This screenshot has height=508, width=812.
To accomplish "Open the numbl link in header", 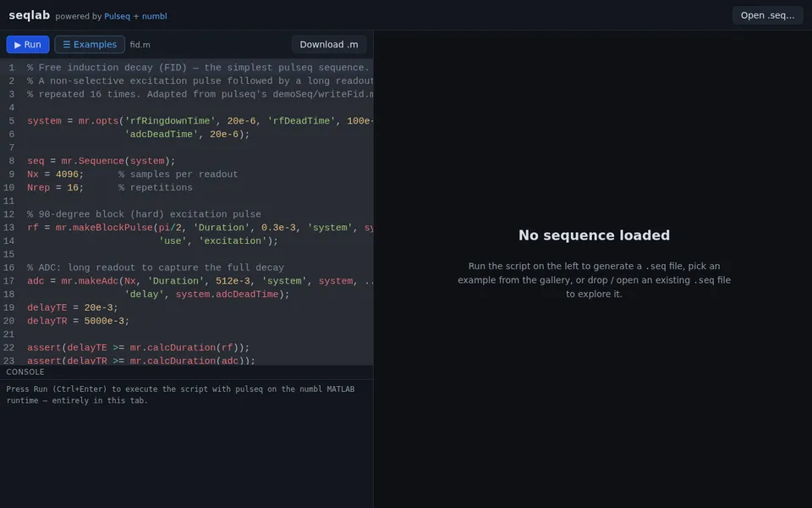I will tap(154, 16).
